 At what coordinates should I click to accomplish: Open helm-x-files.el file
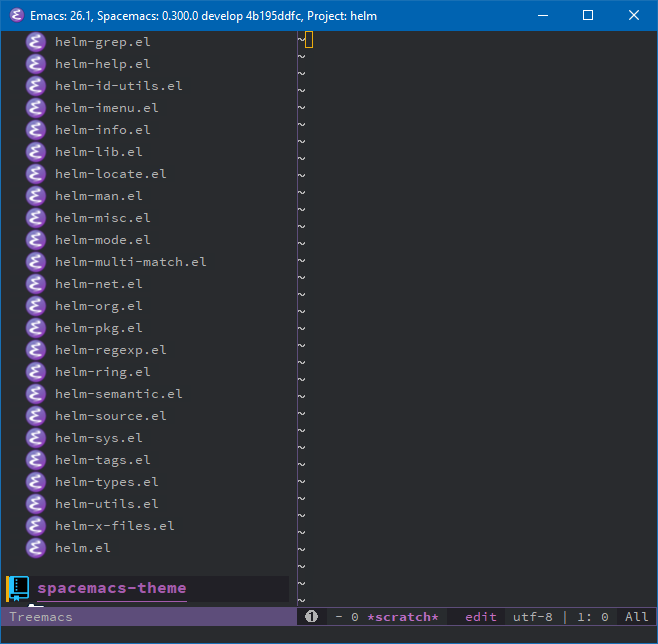click(x=115, y=526)
